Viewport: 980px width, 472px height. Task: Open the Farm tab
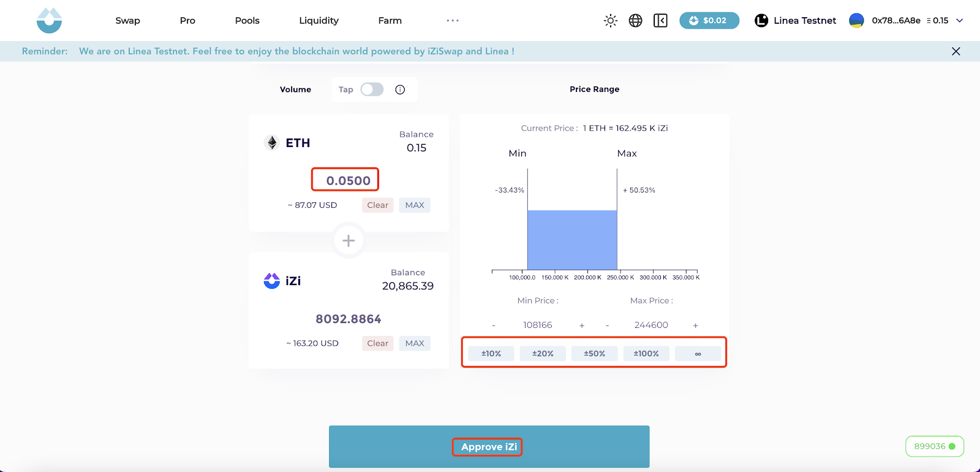tap(390, 20)
